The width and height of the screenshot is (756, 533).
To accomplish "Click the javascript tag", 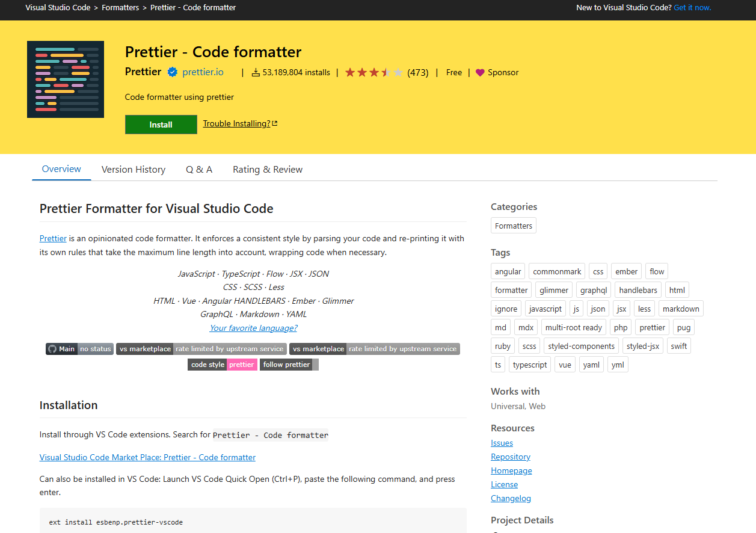I will pos(545,309).
